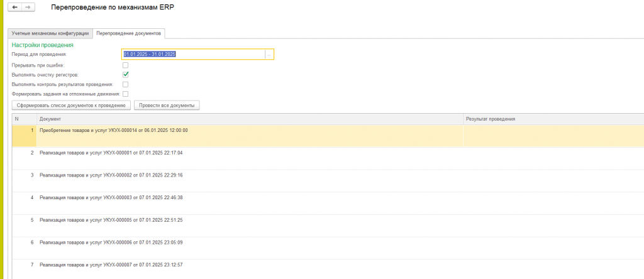Click the period date range field

tap(194, 55)
